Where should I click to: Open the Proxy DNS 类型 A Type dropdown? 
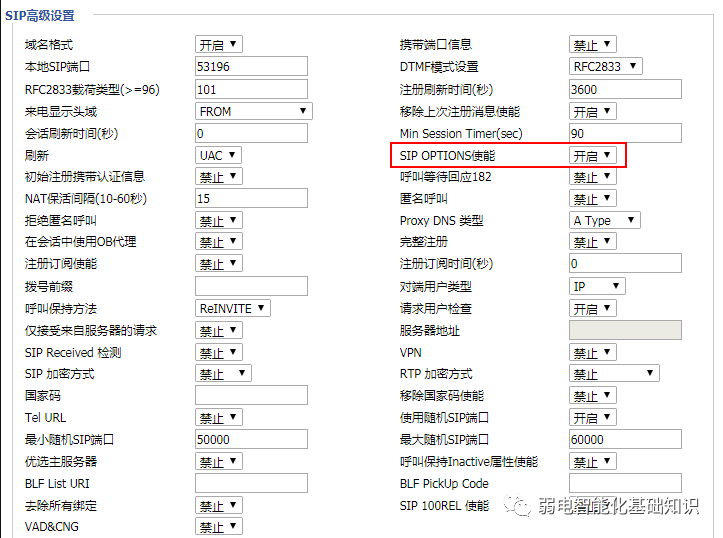pos(604,220)
